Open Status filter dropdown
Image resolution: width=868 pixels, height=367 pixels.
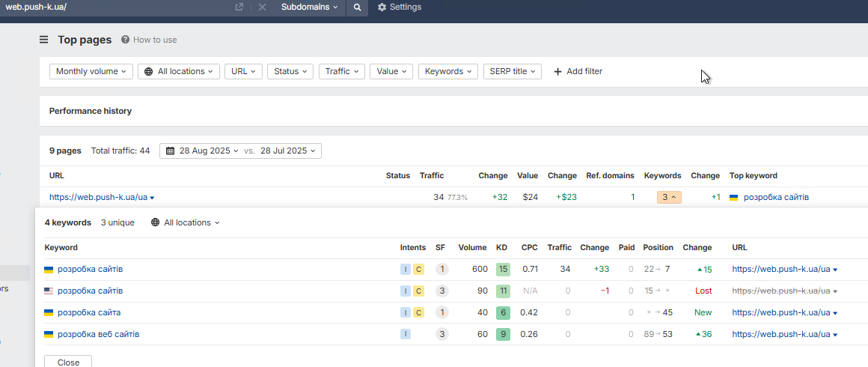pos(290,71)
